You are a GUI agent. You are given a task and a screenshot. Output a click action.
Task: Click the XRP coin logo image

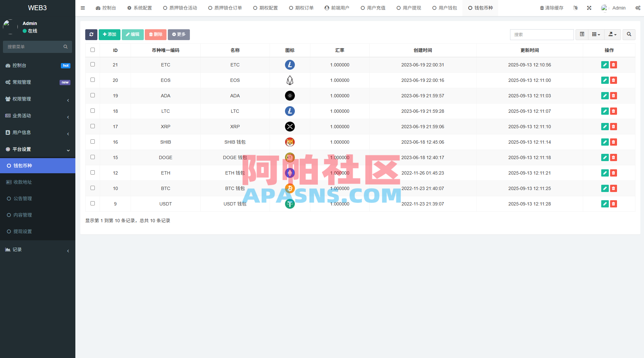(290, 127)
